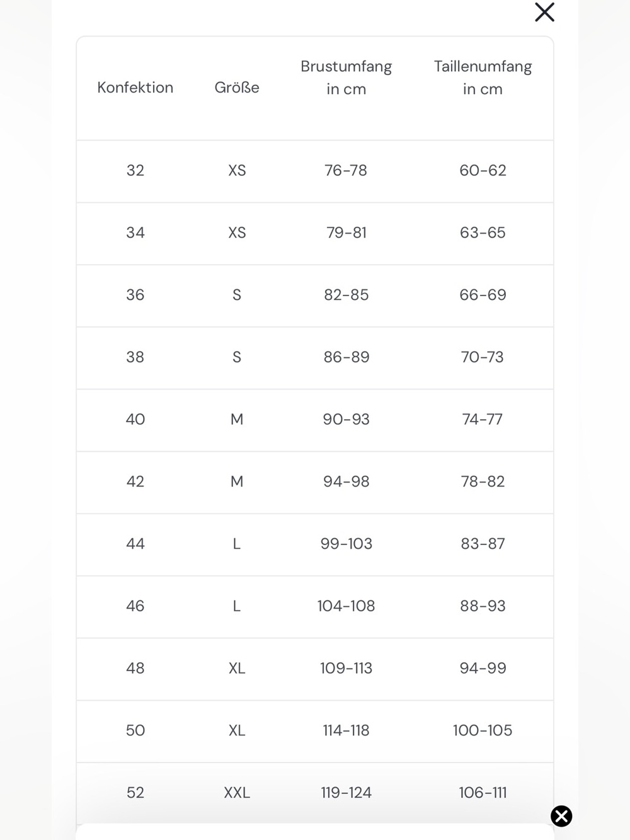630x840 pixels.
Task: Click the 60-62 waist measurement
Action: pyautogui.click(x=483, y=170)
